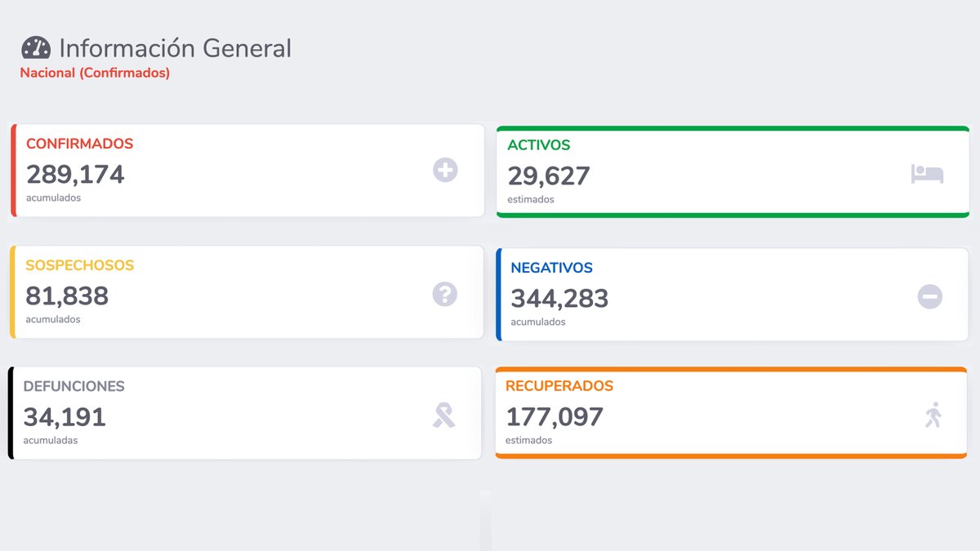Select the ACTIVOS card title

(539, 145)
